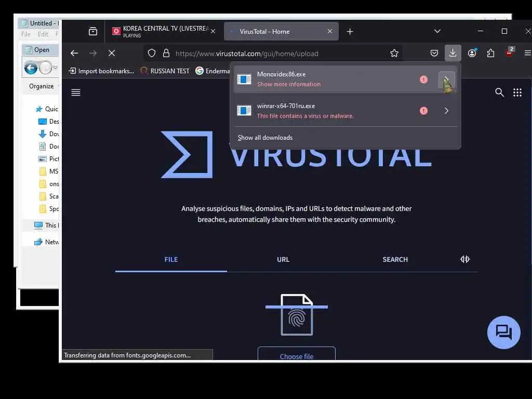The height and width of the screenshot is (399, 532).
Task: Select the MS folder in Open dialog
Action: (48, 171)
